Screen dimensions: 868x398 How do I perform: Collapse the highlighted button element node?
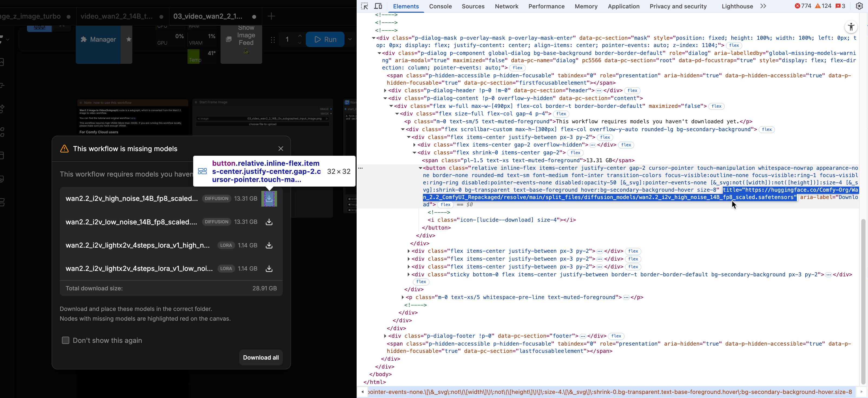click(420, 168)
